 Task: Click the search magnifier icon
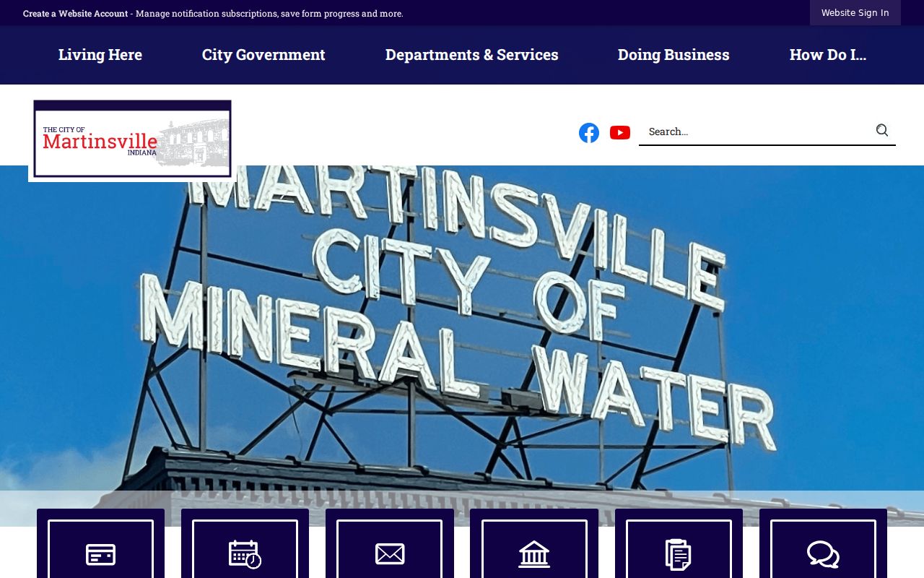882,131
